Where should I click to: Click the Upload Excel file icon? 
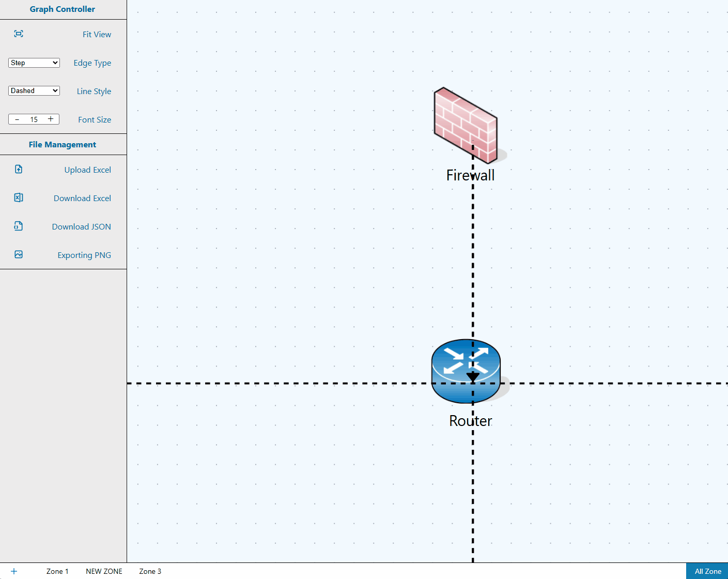(19, 170)
